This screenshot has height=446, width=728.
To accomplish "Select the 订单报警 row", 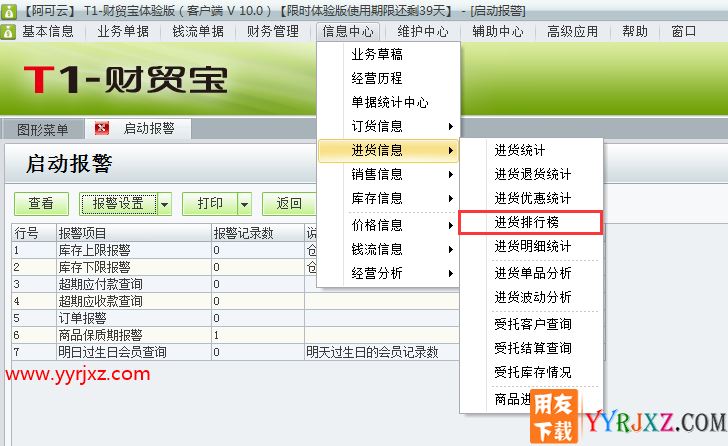I will 235,318.
